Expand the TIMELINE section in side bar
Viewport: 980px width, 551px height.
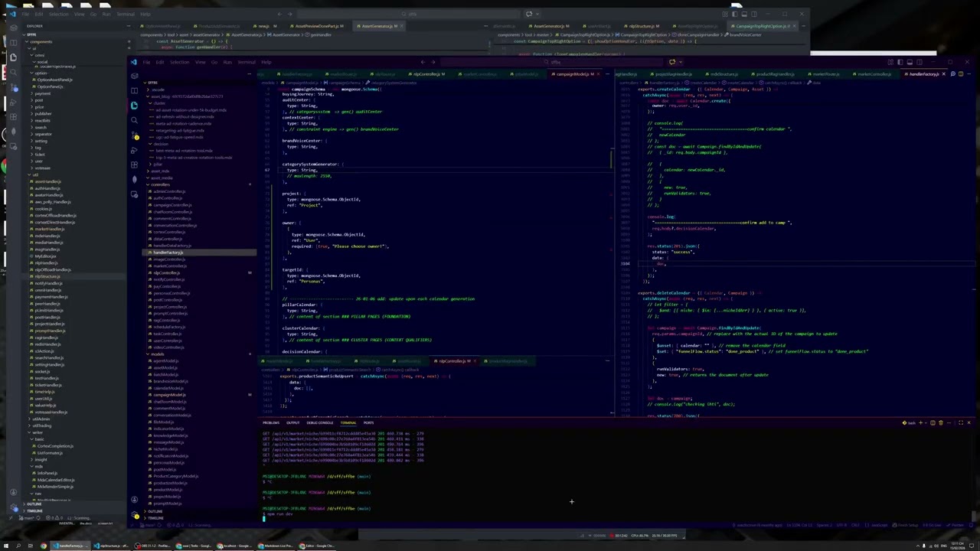point(155,518)
